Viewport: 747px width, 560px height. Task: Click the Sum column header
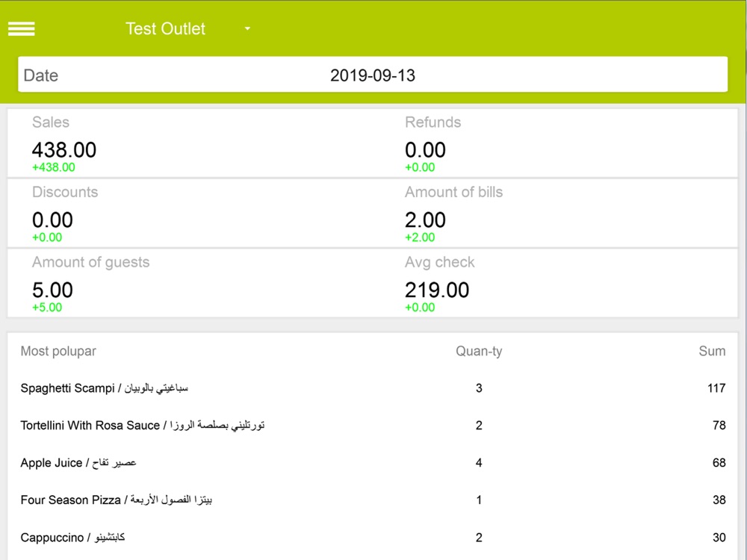[712, 351]
